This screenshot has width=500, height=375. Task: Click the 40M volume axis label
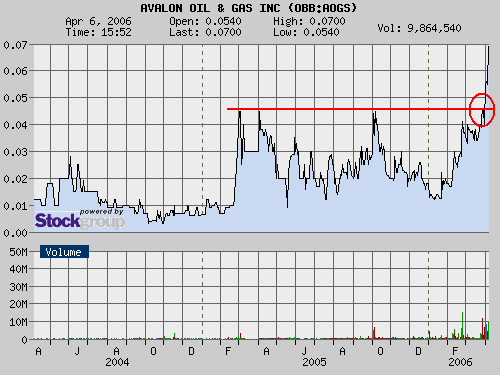click(18, 269)
